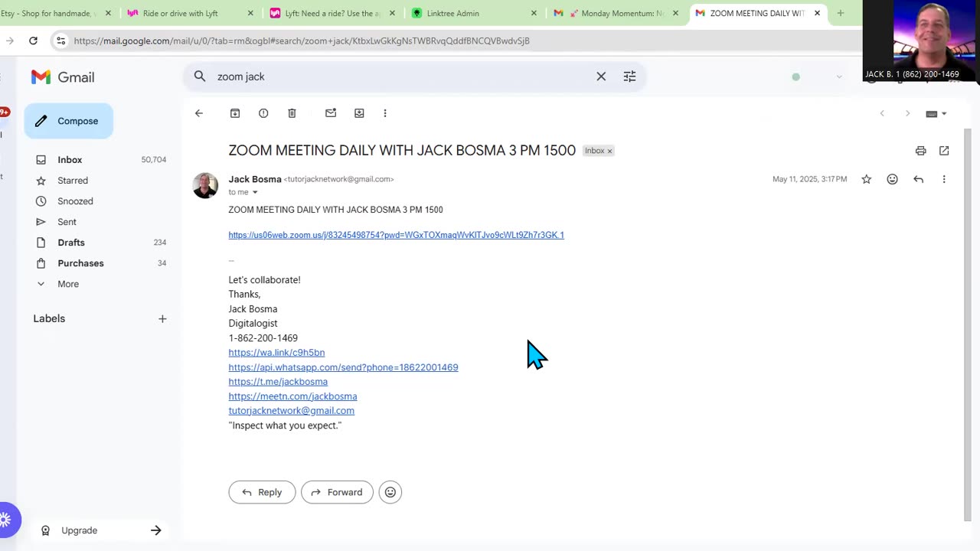Expand recipient details next to 'to me'

tap(255, 192)
